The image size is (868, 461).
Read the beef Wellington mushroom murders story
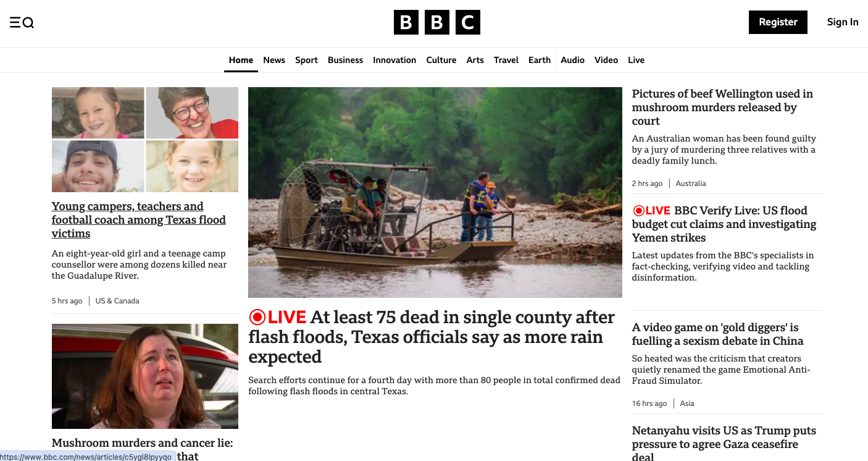(x=722, y=108)
